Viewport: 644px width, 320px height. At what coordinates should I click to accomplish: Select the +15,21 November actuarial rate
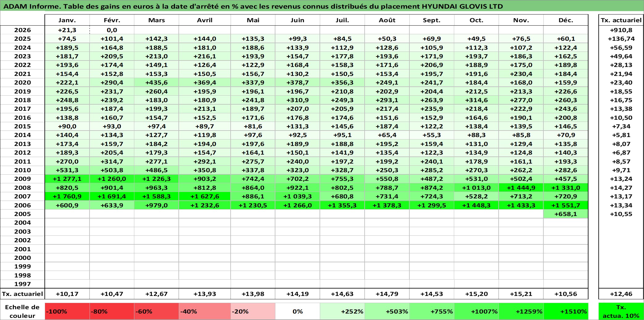click(521, 294)
